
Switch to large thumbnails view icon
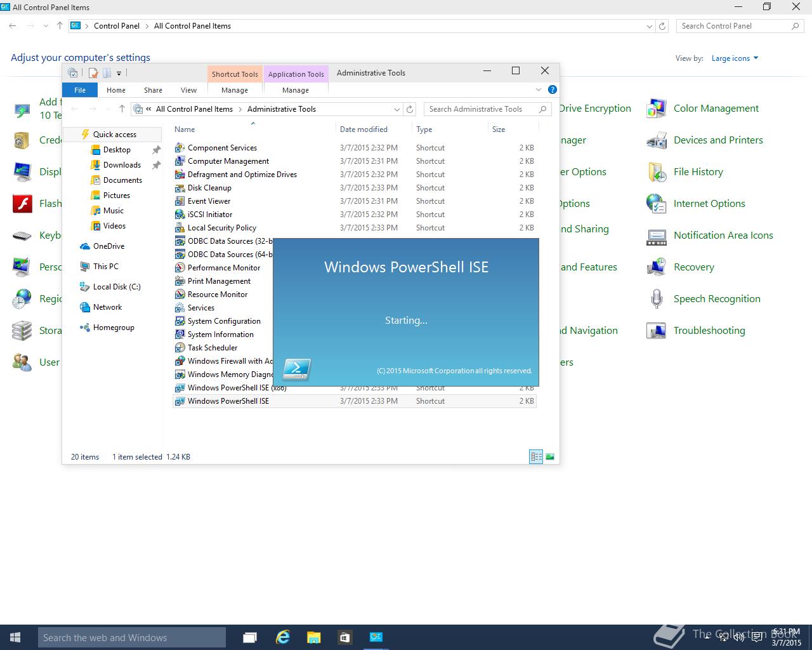[550, 456]
